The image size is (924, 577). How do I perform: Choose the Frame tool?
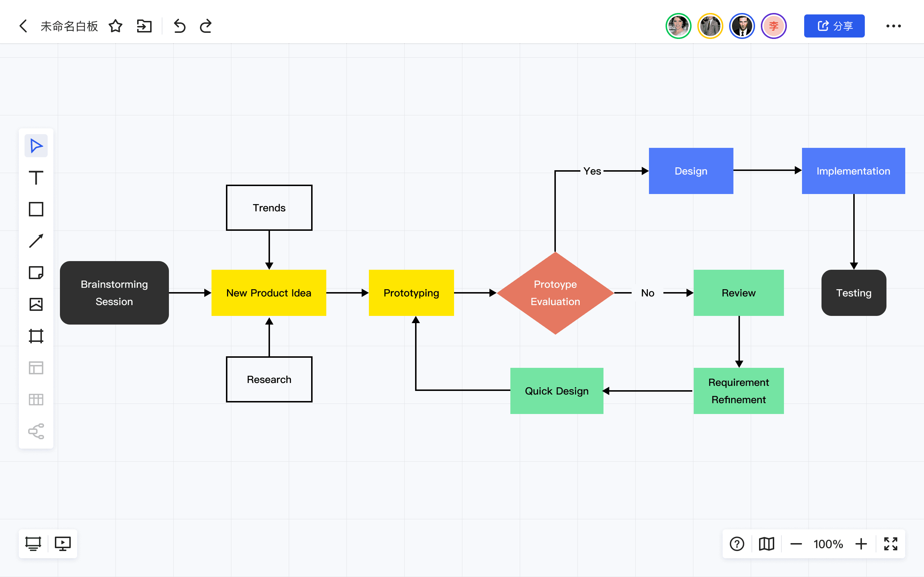[36, 336]
